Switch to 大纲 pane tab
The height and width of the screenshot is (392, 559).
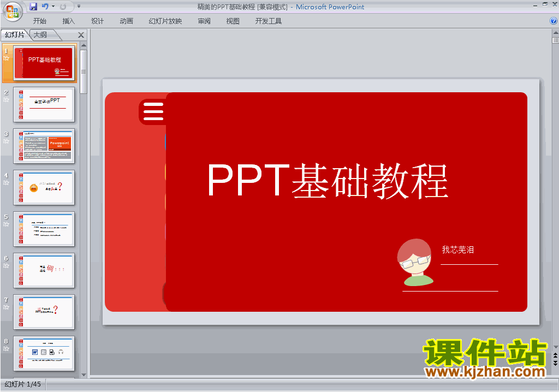tap(40, 34)
